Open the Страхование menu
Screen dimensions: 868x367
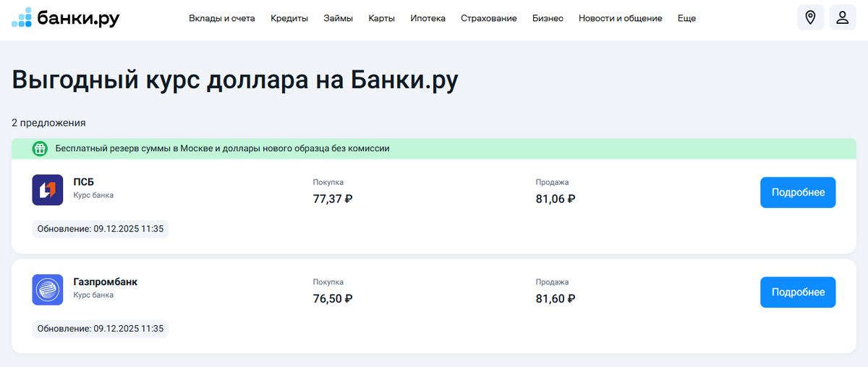coord(489,18)
